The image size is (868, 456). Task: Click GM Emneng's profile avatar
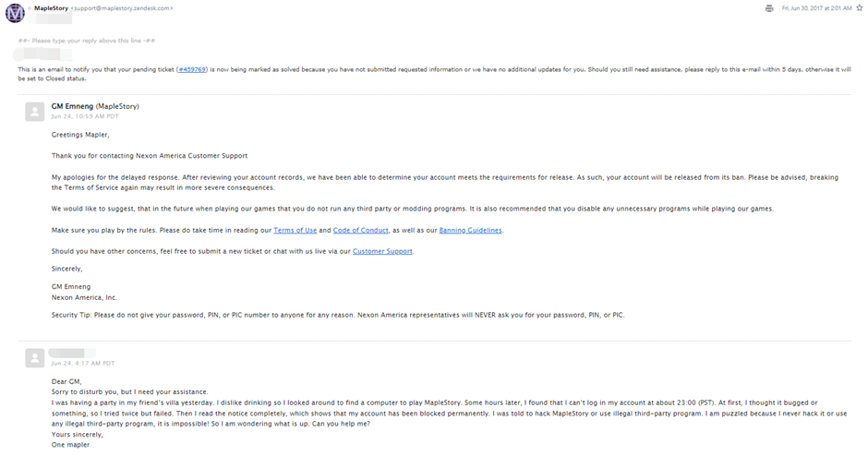pos(35,112)
